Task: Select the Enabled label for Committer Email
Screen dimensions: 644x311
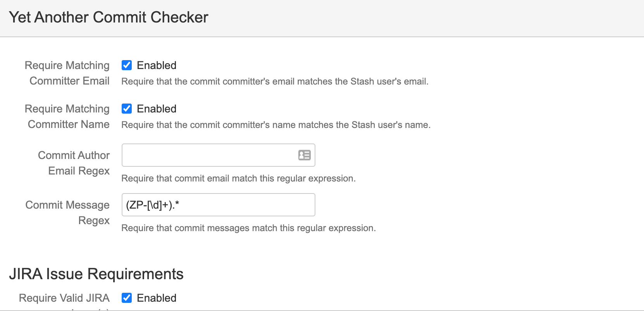Action: click(x=157, y=65)
